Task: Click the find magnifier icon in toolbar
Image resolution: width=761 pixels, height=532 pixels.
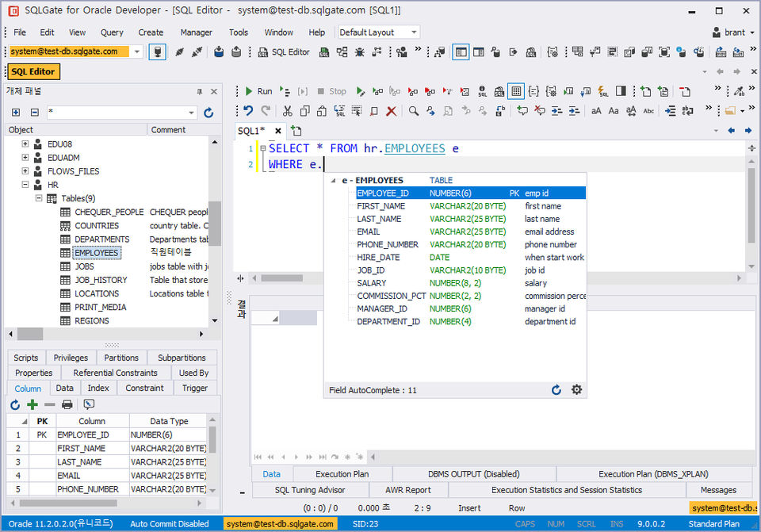Action: (x=413, y=111)
